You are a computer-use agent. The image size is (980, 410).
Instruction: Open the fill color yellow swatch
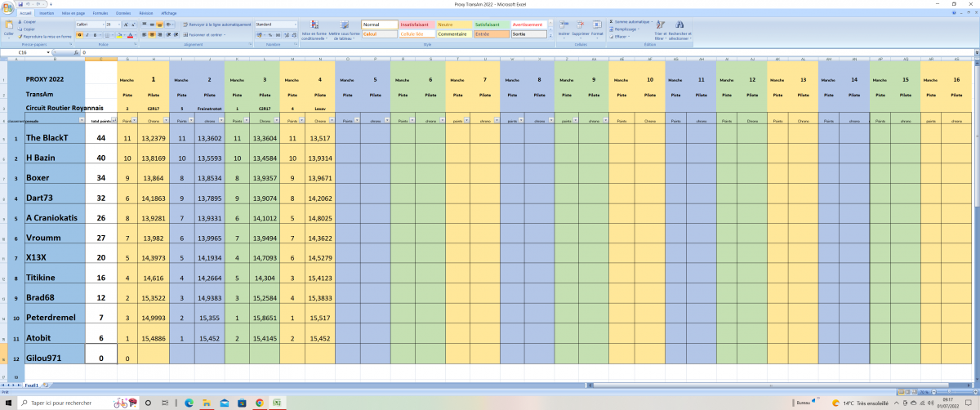118,35
